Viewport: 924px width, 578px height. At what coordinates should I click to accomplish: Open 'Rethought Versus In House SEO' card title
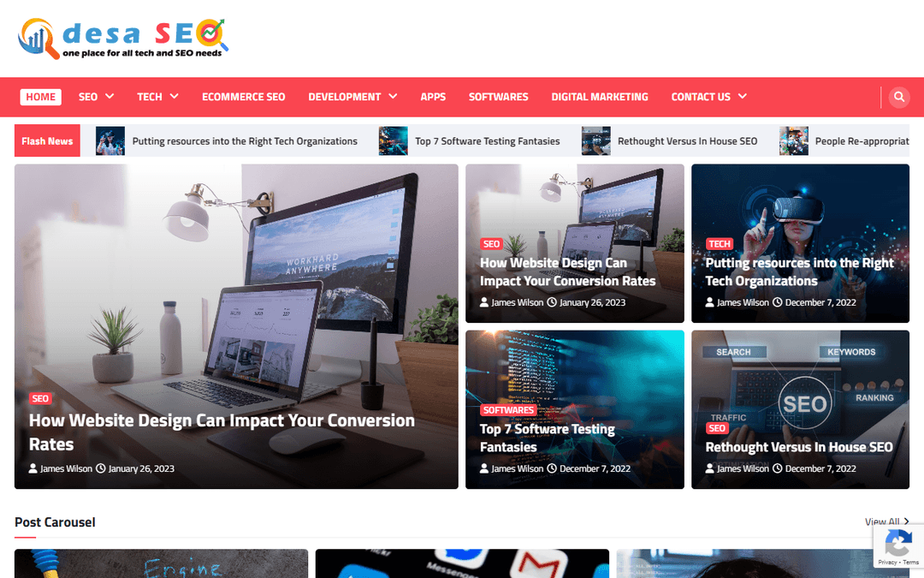click(799, 447)
